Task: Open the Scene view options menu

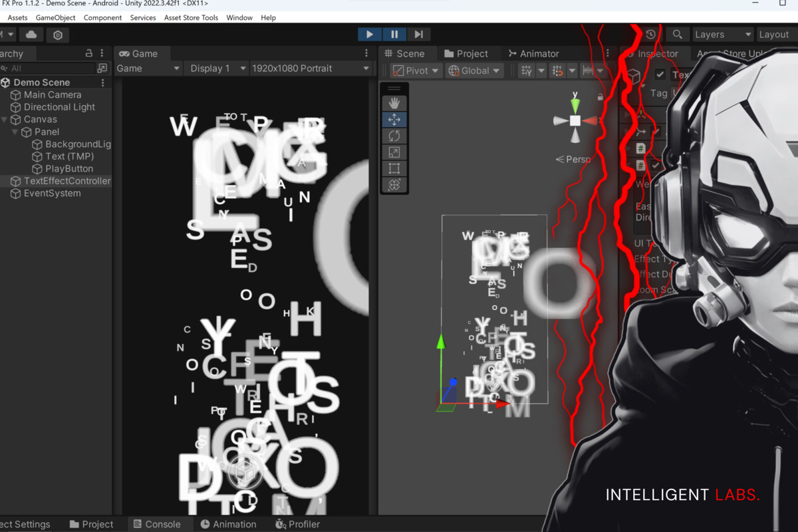Action: click(x=607, y=53)
